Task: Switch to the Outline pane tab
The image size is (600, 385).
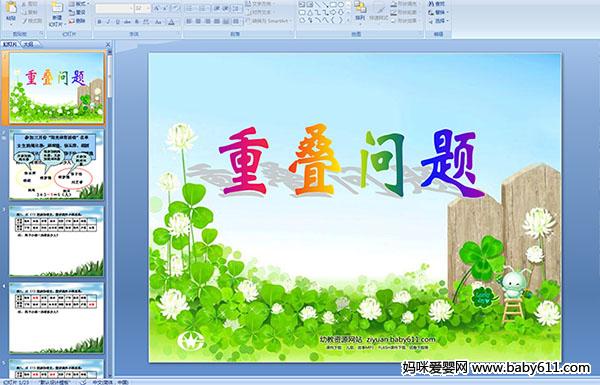Action: point(28,44)
